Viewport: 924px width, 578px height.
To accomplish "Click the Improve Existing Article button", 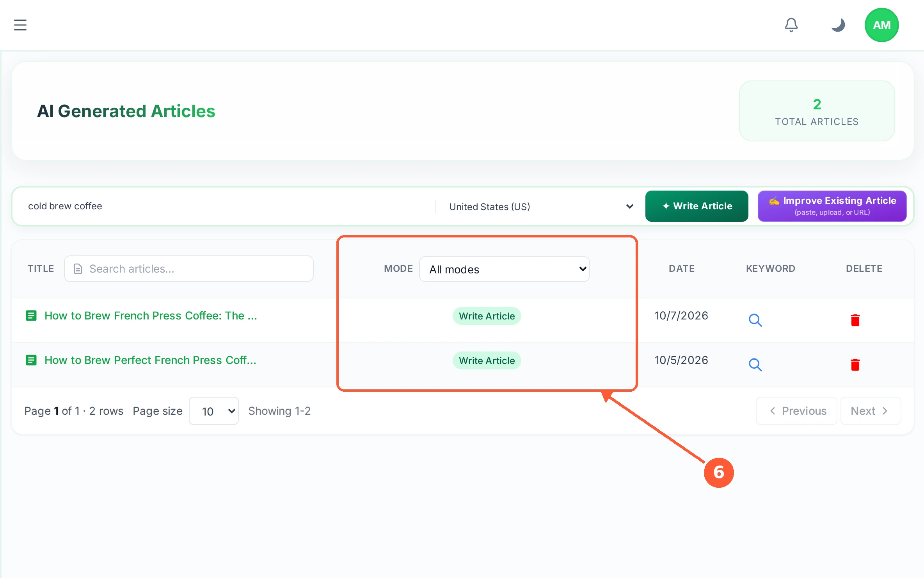I will pyautogui.click(x=832, y=206).
